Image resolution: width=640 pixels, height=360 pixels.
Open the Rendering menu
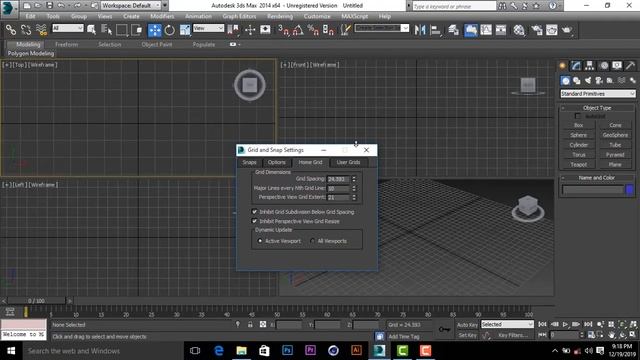280,16
